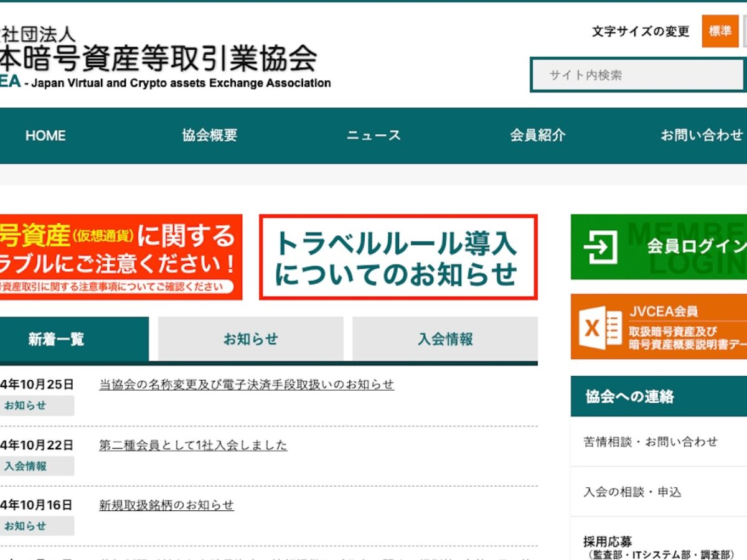The image size is (747, 560).
Task: Switch to the お知らせ tab
Action: click(250, 338)
